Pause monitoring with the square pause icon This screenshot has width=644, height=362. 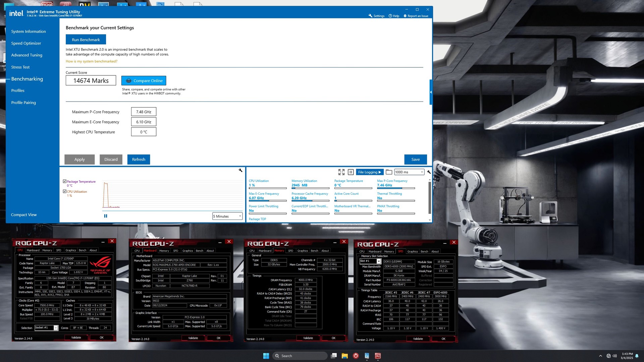pyautogui.click(x=351, y=172)
